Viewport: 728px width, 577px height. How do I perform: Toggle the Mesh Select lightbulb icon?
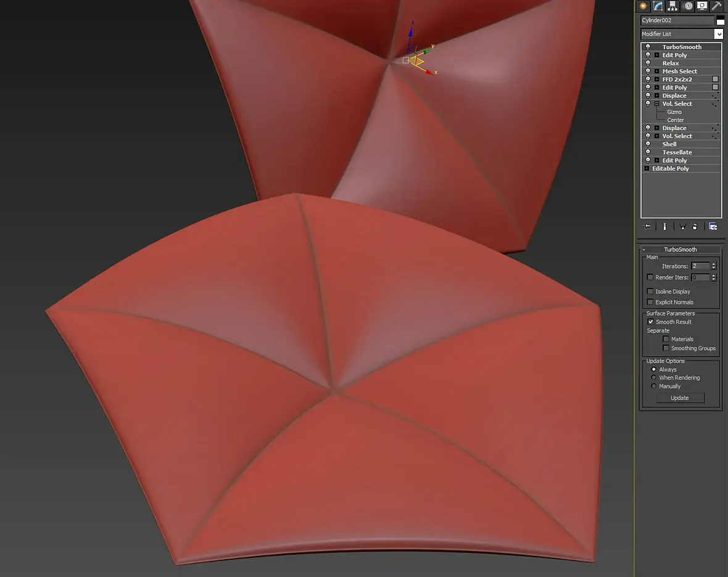[648, 71]
